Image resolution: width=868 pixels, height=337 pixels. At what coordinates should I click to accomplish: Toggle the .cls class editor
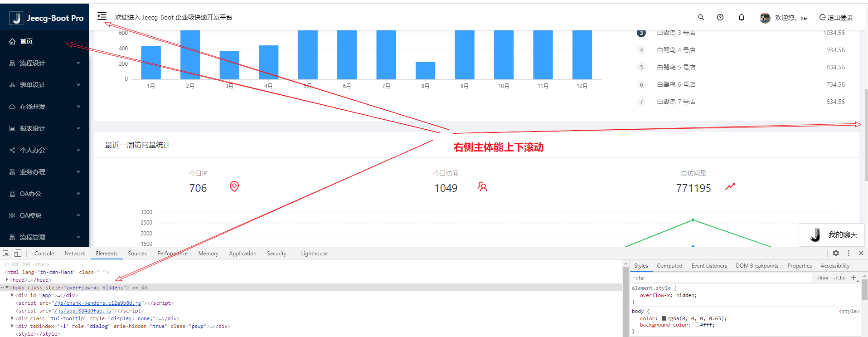click(840, 278)
